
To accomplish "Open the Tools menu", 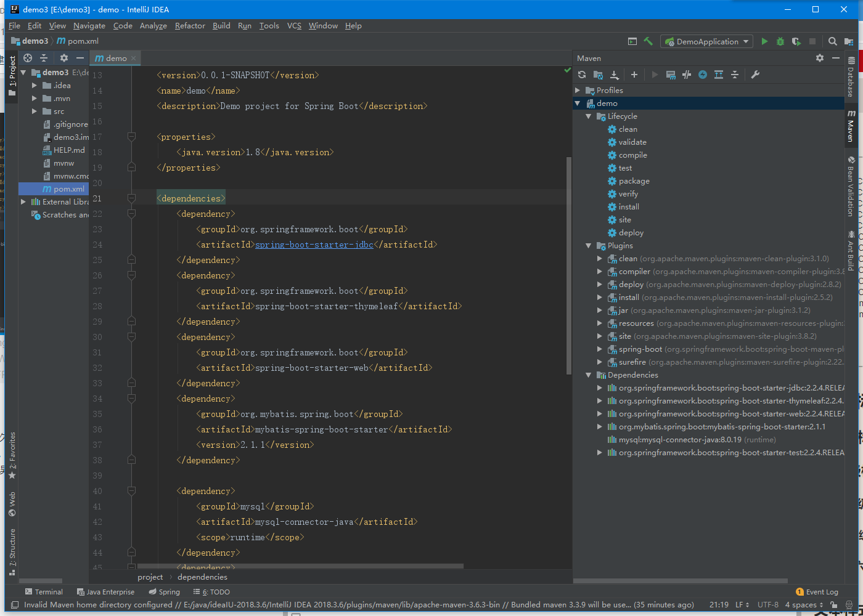I will (269, 25).
